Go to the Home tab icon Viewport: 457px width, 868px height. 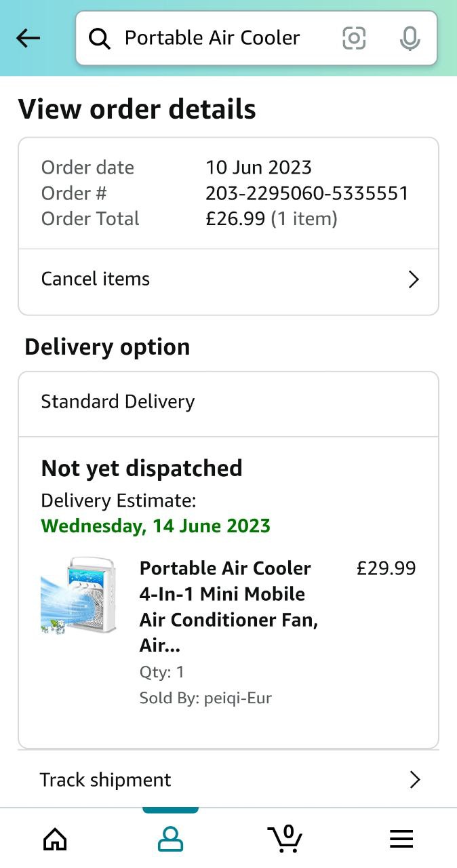coord(55,839)
